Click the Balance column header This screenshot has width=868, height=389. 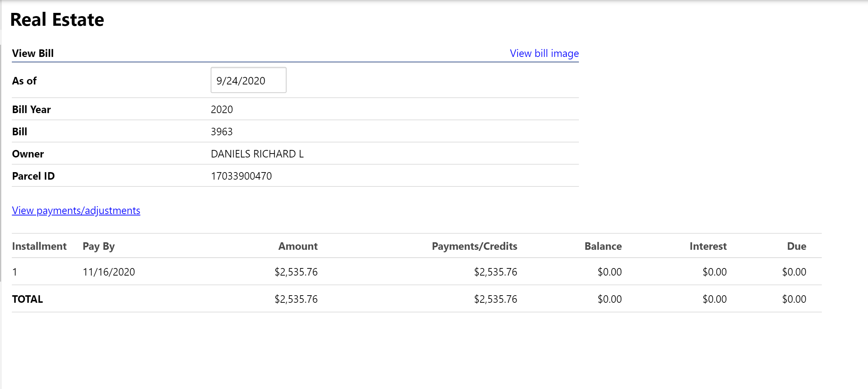click(603, 246)
